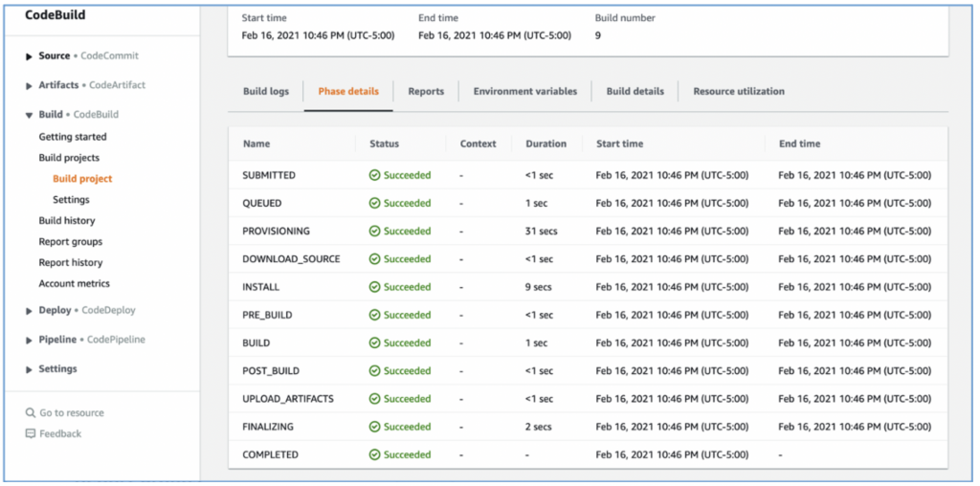Expand the Settings section in sidebar
This screenshot has height=486, width=980.
[30, 369]
